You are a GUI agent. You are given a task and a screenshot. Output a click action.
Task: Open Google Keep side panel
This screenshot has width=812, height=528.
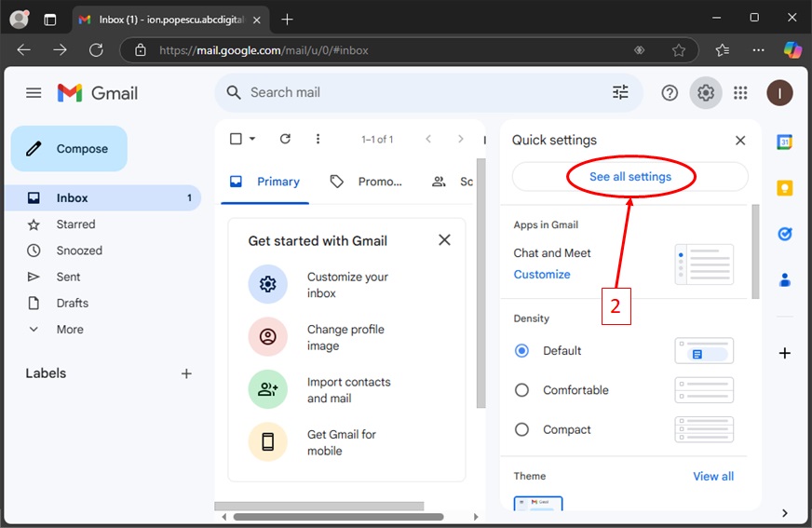point(785,188)
